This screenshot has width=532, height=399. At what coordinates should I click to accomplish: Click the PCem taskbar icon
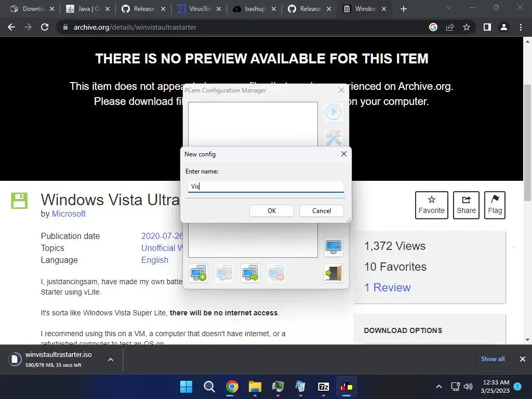click(347, 387)
